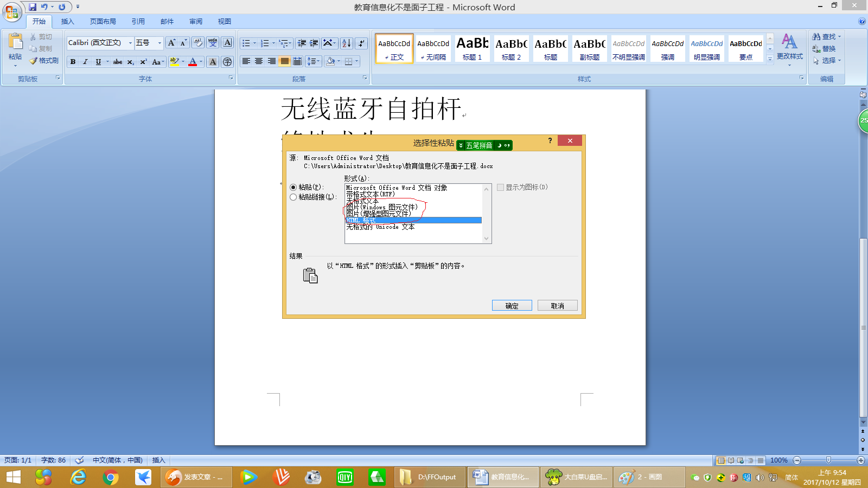Select the 粘贴链接 radio button

(x=293, y=197)
